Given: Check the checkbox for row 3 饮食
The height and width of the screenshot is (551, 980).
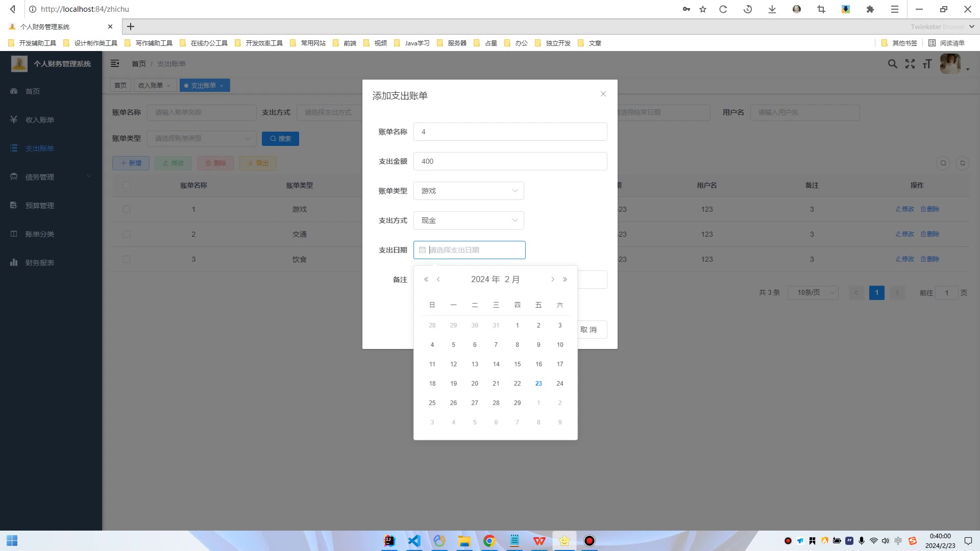Looking at the screenshot, I should tap(127, 259).
